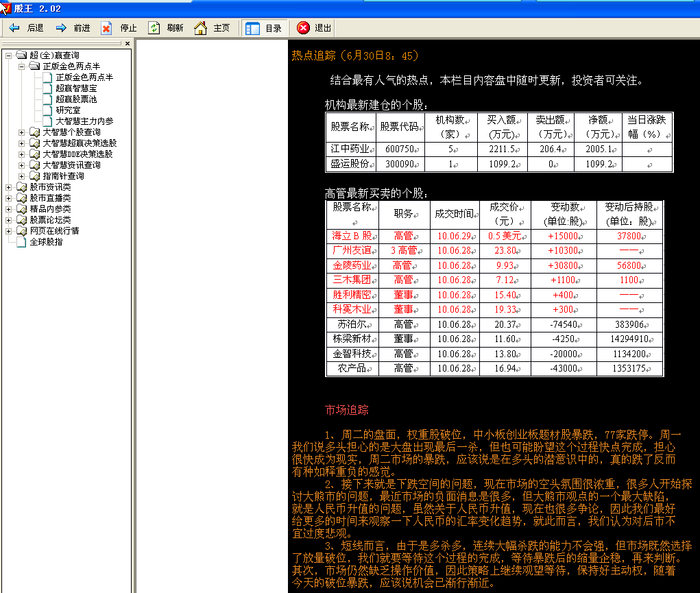Open the 超赢智慧宝 page
This screenshot has width=700, height=593.
76,88
